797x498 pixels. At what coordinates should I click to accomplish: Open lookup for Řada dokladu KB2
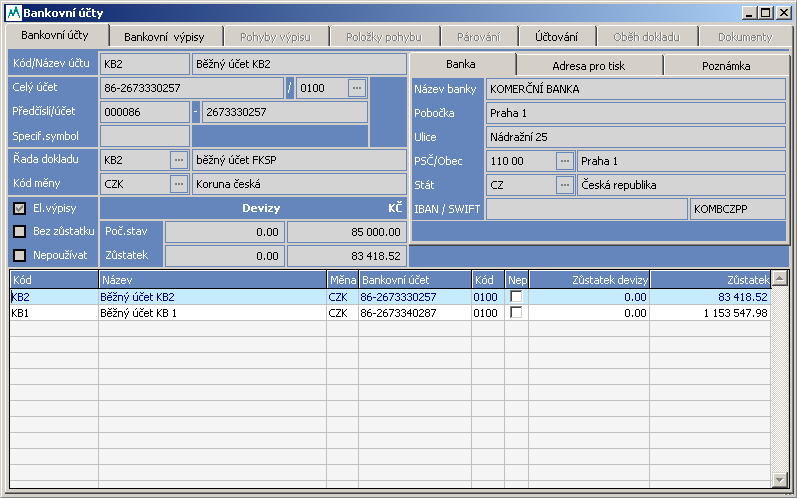pos(179,160)
